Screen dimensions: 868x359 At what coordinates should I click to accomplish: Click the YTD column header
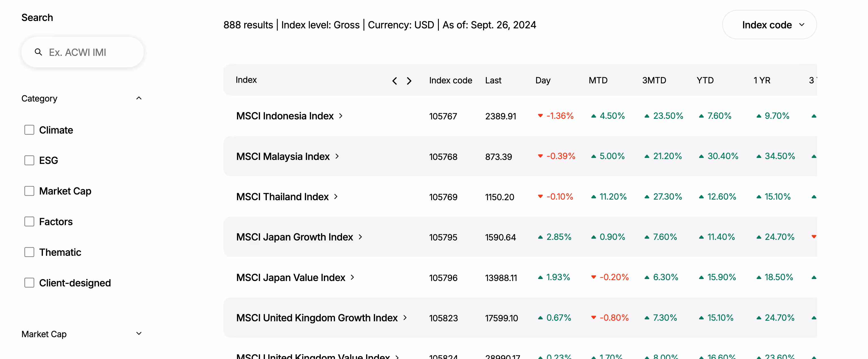click(705, 81)
